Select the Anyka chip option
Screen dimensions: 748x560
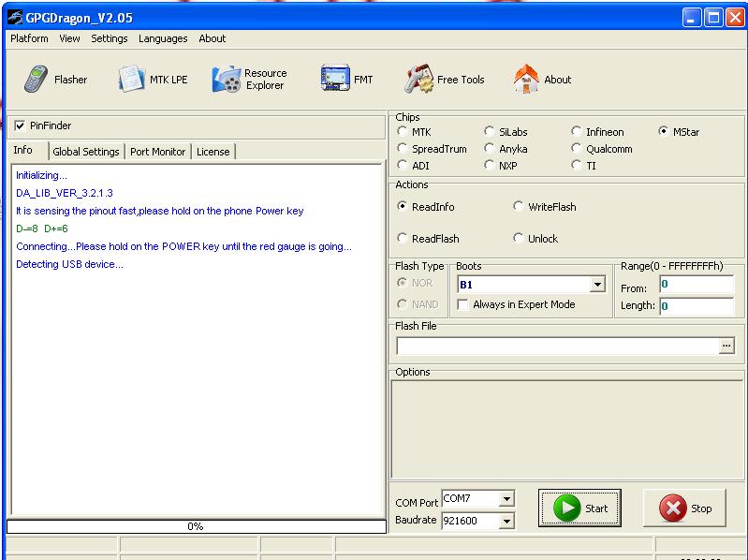[x=489, y=148]
